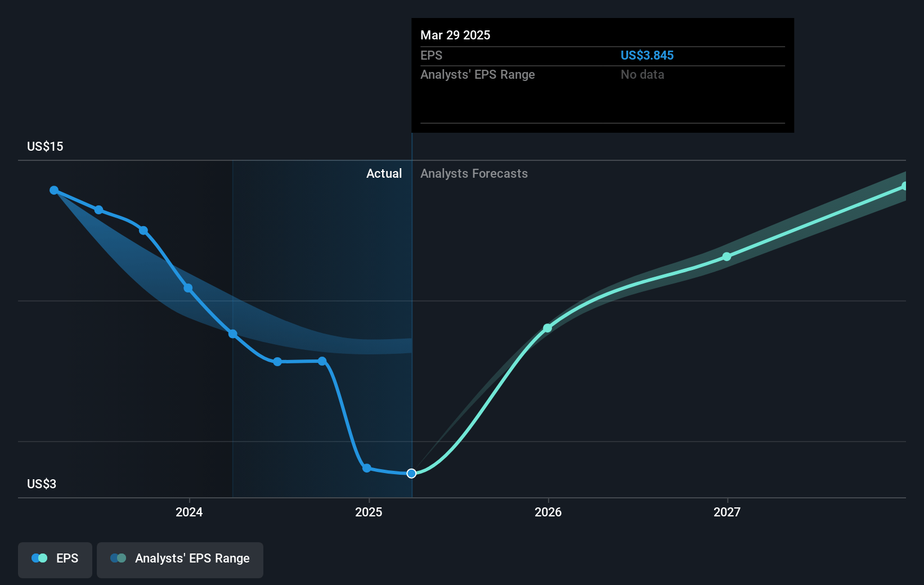Click the 2024 x-axis label

coord(189,512)
